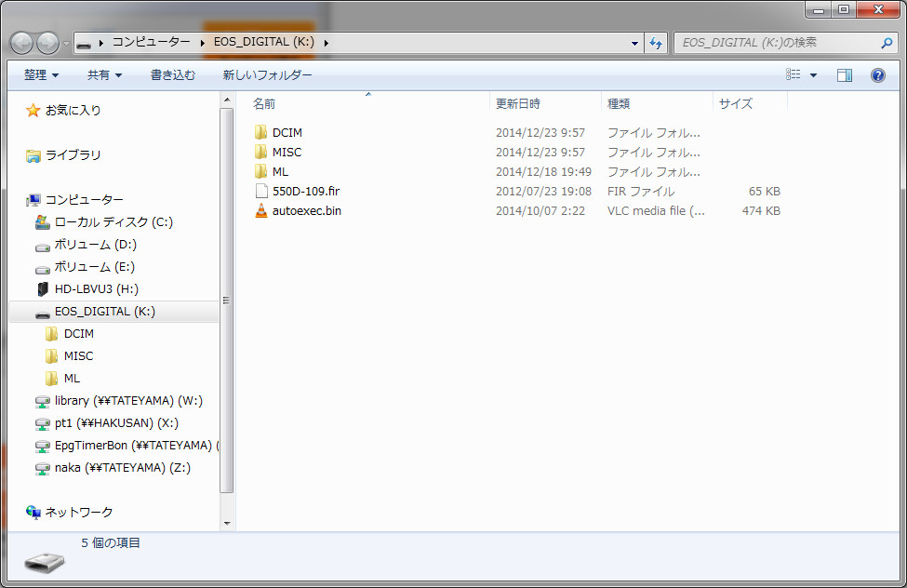
Task: Click EOS_DIGITAL (K:) in the address breadcrumb
Action: point(264,42)
